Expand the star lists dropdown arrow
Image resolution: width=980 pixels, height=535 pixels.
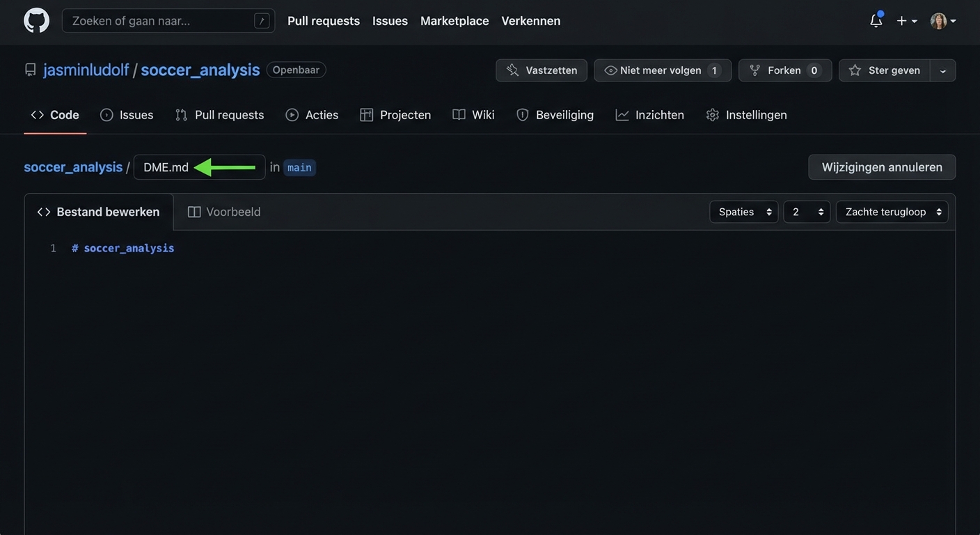pos(943,70)
